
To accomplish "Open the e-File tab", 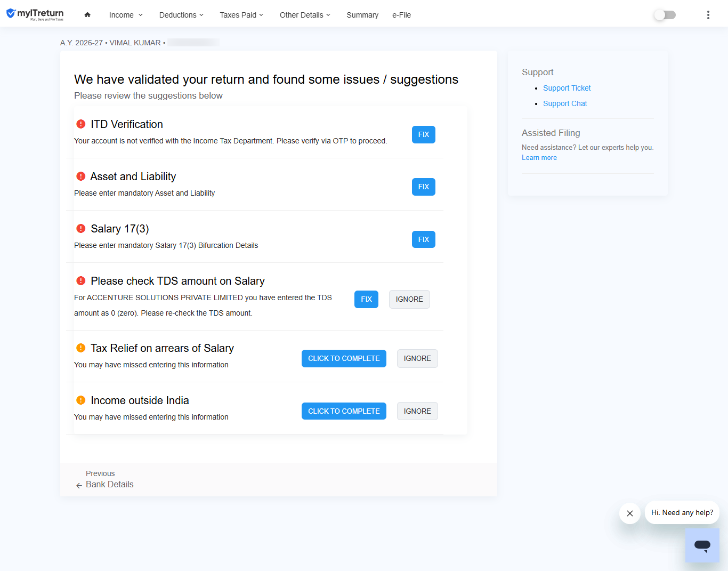I will coord(401,15).
